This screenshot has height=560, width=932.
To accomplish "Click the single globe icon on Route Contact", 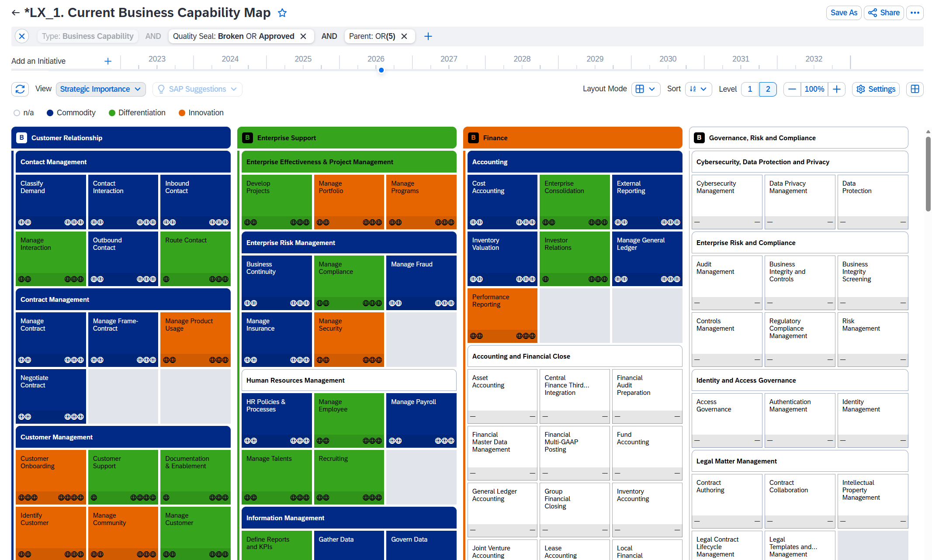I will tap(166, 279).
